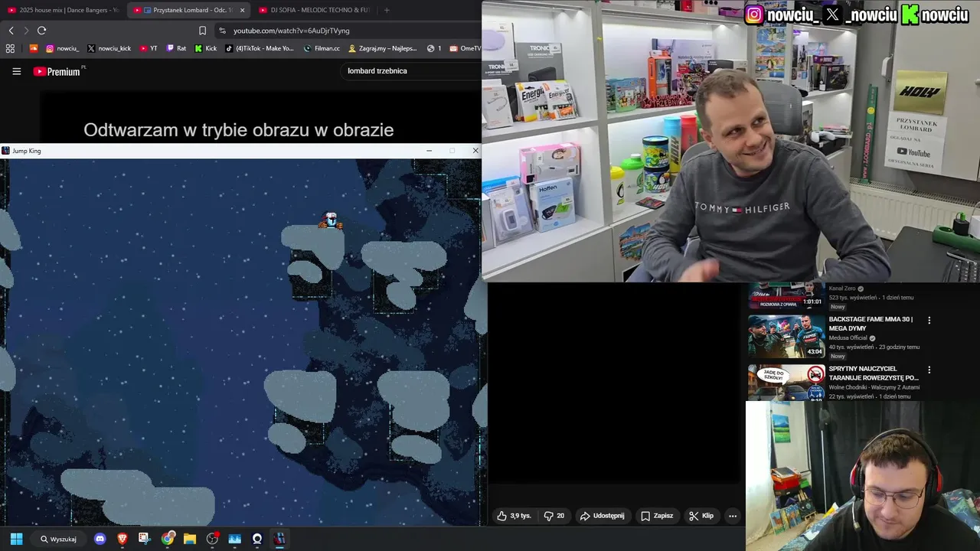The height and width of the screenshot is (551, 980).
Task: Click the YouTube search box 'lombard trzebnica'
Action: point(412,71)
